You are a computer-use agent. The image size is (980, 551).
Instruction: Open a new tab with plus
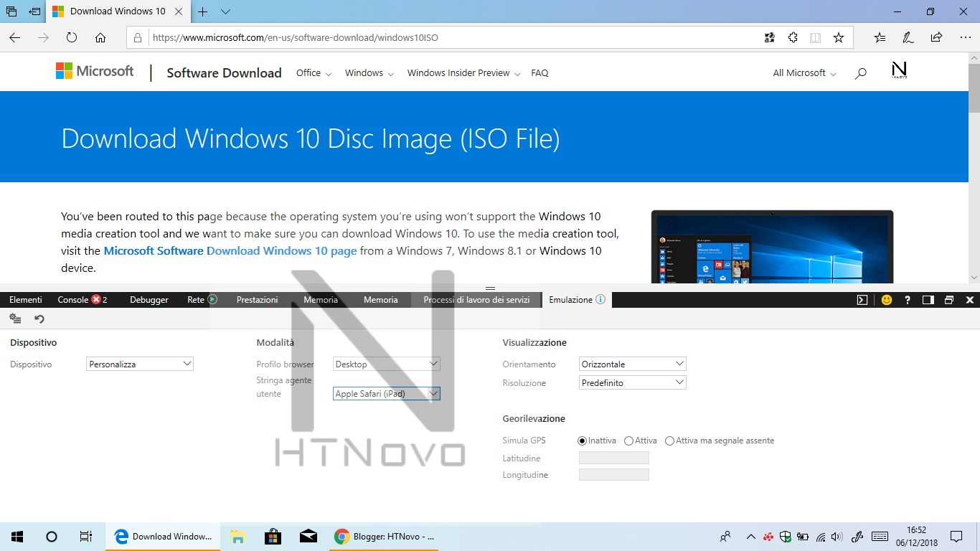coord(203,11)
